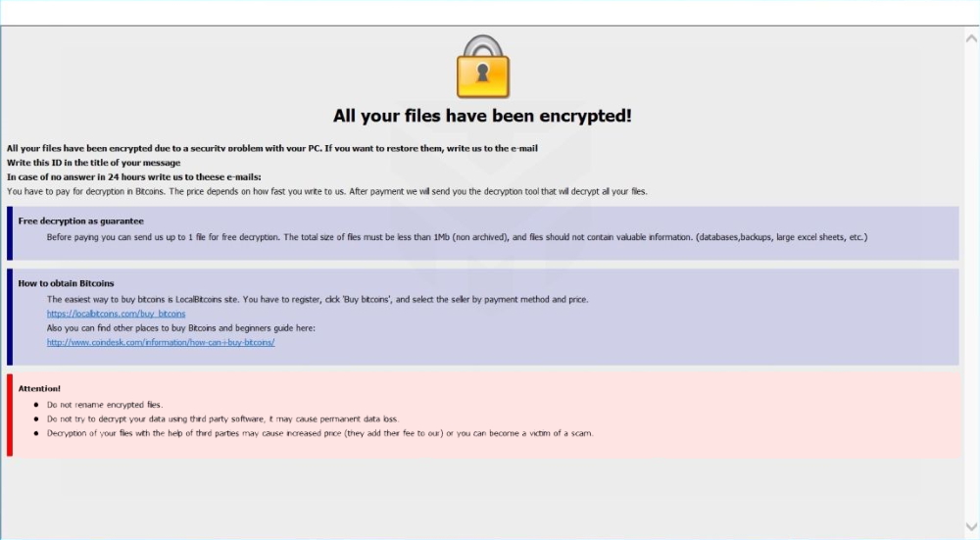
Task: Click the dark blue bar beside 'How to obtain Bitcoins'
Action: click(x=10, y=317)
